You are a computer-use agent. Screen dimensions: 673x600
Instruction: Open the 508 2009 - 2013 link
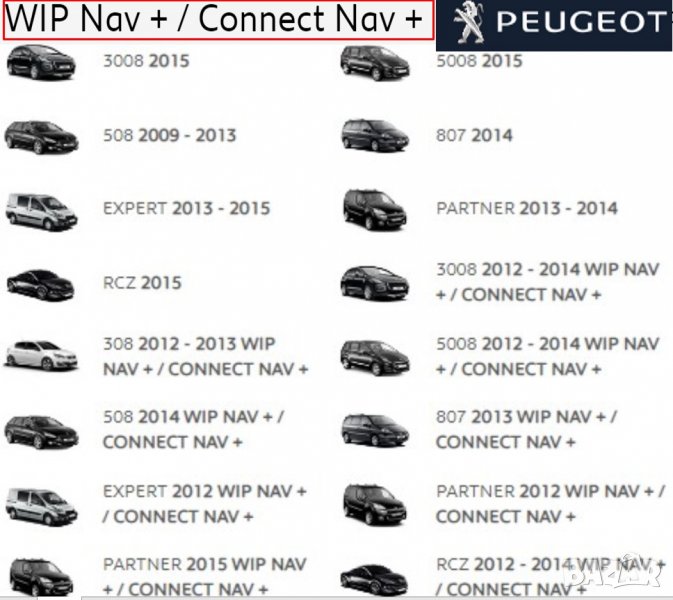click(x=170, y=136)
